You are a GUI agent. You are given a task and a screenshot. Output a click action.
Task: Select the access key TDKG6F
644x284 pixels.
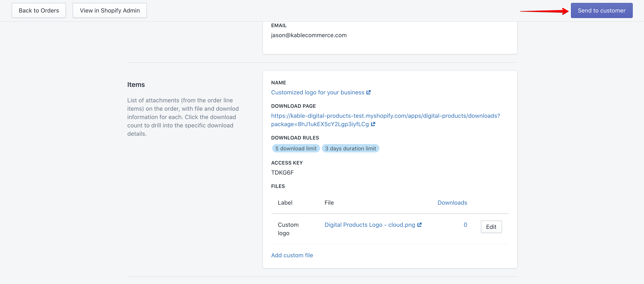tap(283, 172)
